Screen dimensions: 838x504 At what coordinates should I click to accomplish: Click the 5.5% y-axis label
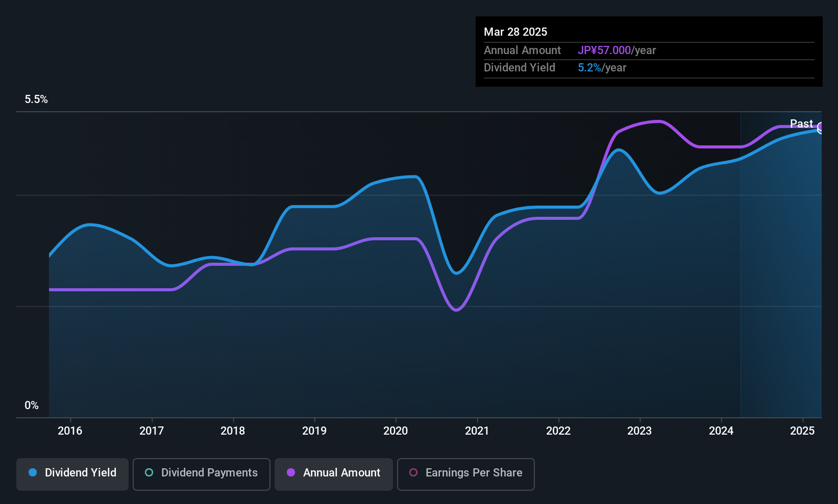36,99
